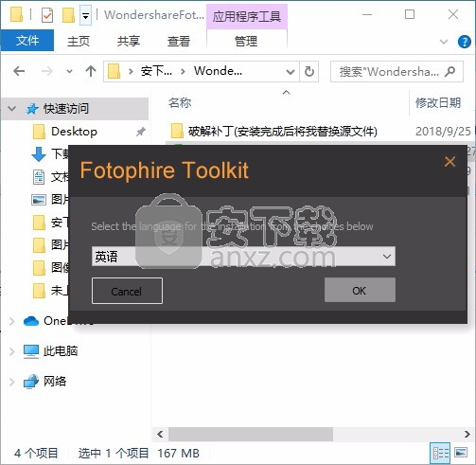Click the horizontal scrollbar thumb
The image size is (476, 465).
(x=251, y=435)
